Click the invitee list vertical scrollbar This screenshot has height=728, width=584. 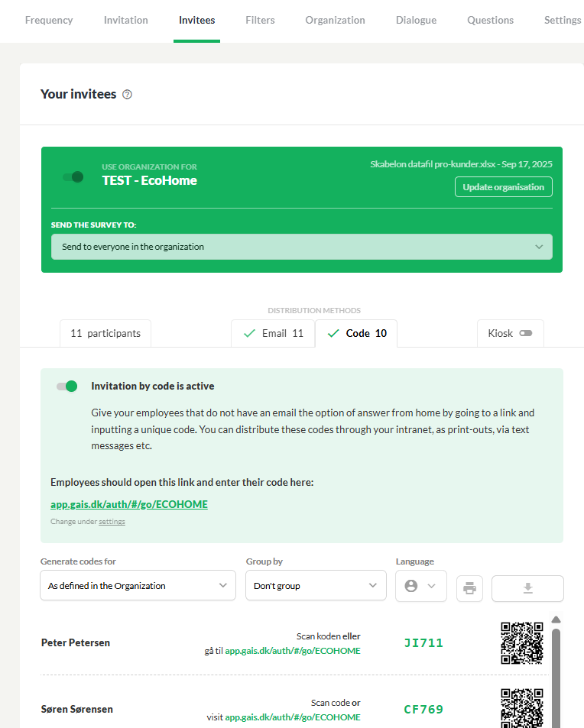556,678
